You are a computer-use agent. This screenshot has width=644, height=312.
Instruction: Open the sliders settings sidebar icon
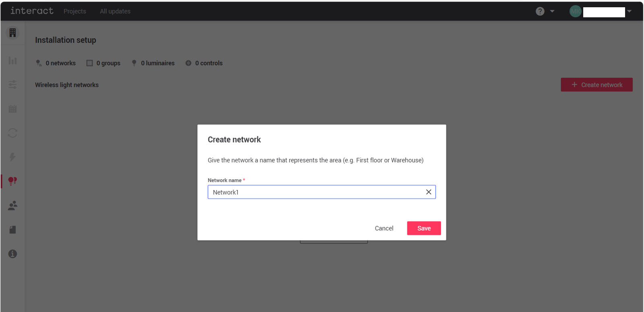pyautogui.click(x=12, y=85)
